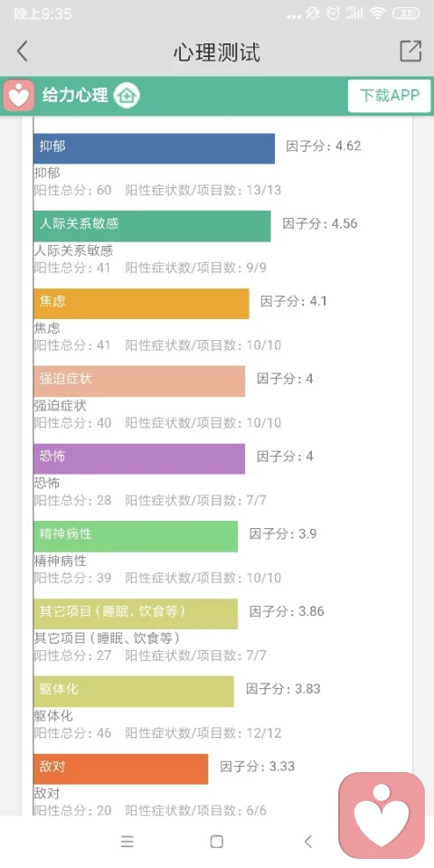Go to home via house icon
Screen dimensions: 434x868
click(x=127, y=95)
